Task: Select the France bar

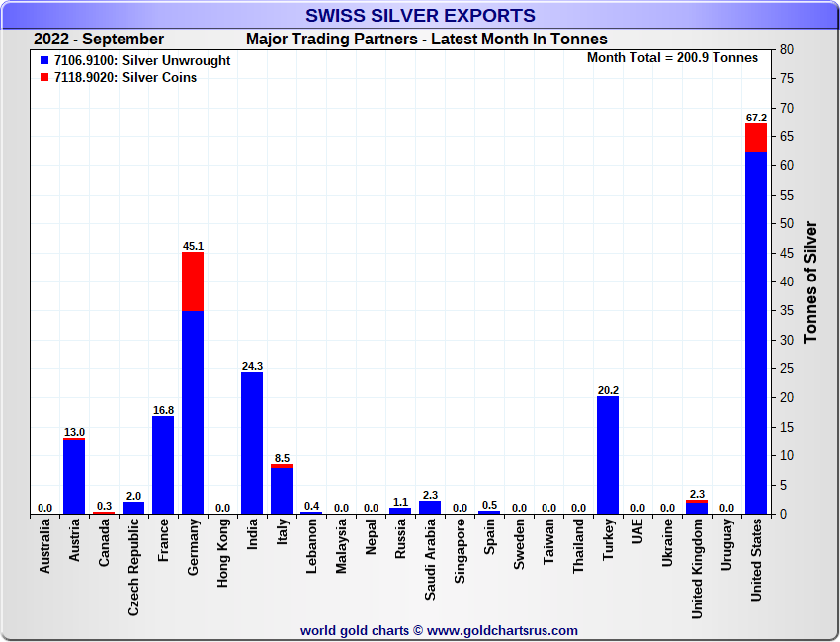Action: 163,464
